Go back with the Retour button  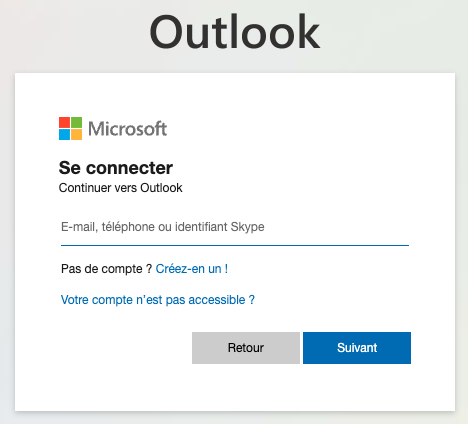pyautogui.click(x=246, y=348)
